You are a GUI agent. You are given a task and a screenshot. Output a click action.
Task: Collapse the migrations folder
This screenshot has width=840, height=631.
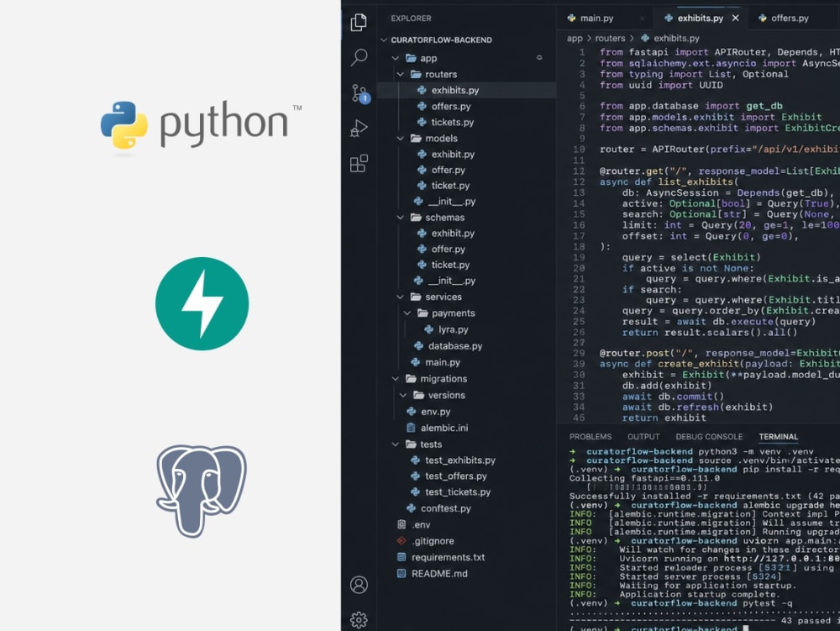click(396, 379)
